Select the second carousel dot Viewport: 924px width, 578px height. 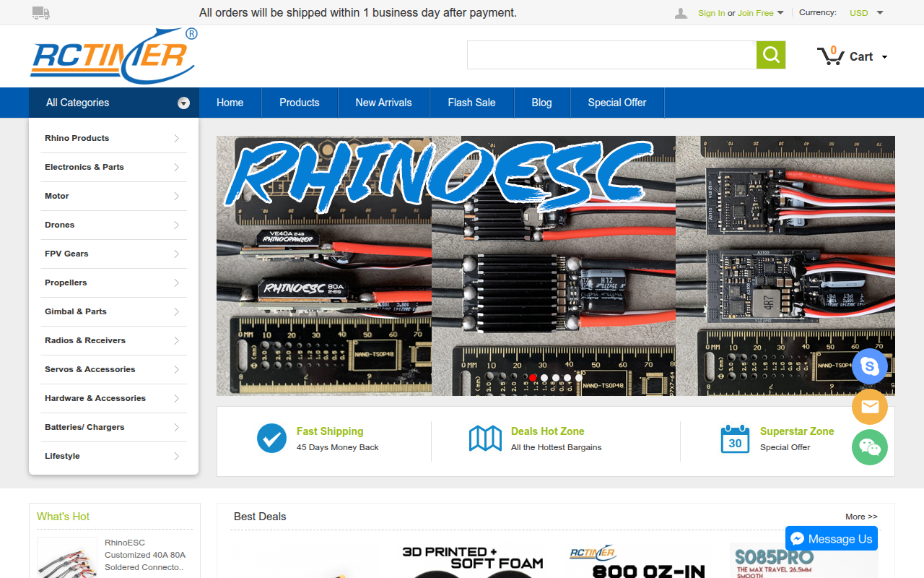click(544, 378)
